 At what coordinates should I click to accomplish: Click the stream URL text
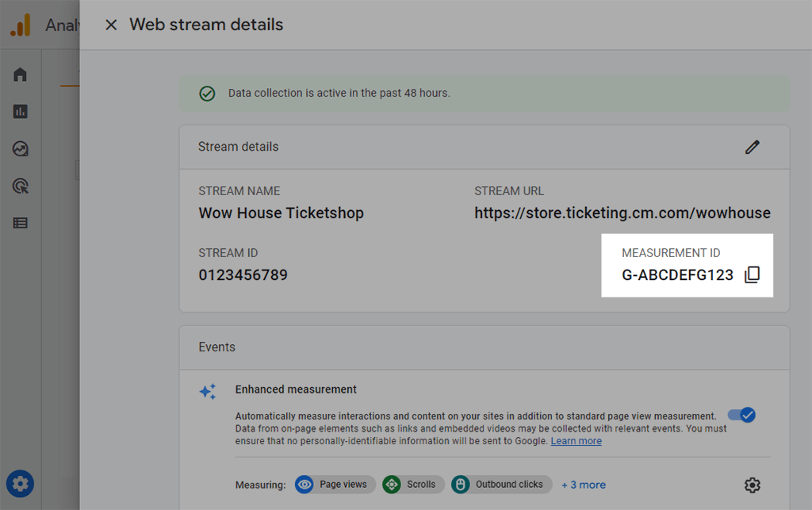pyautogui.click(x=622, y=213)
